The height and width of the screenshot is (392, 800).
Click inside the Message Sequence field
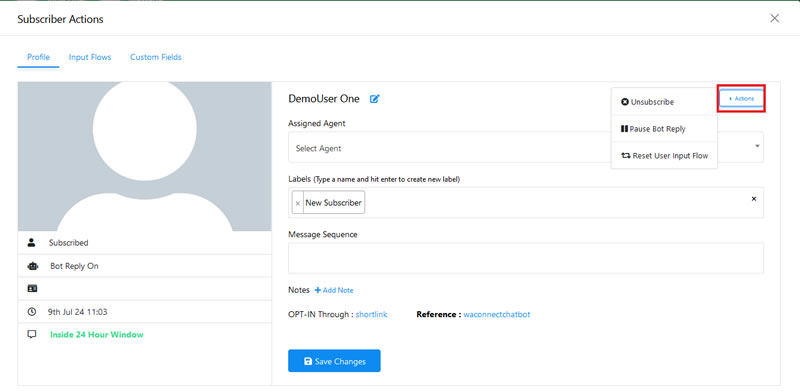[x=526, y=258]
